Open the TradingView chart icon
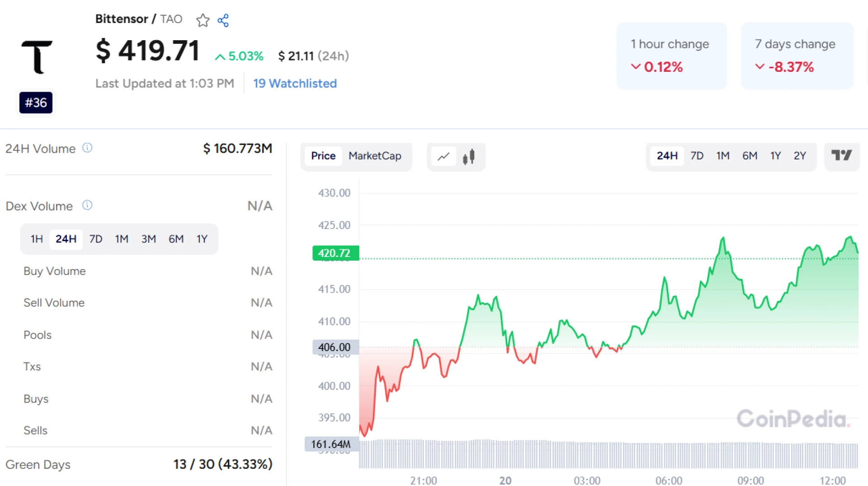This screenshot has height=486, width=868. (842, 156)
